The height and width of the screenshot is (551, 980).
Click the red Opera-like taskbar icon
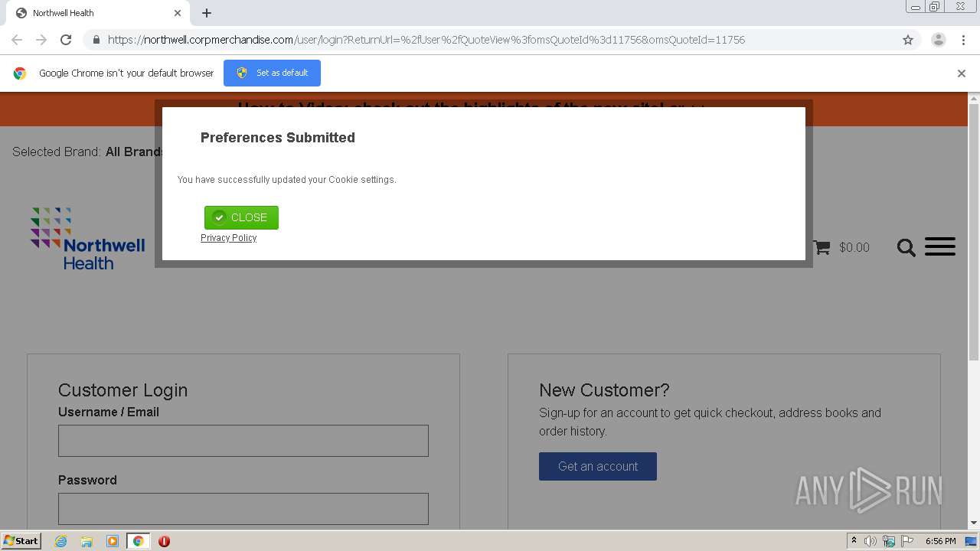pyautogui.click(x=164, y=541)
